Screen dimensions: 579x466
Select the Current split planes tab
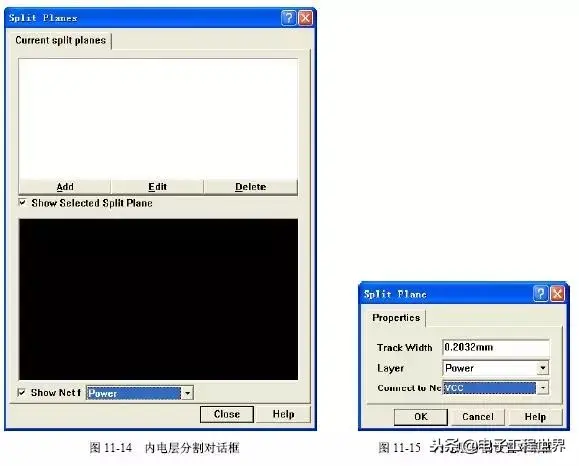point(61,40)
